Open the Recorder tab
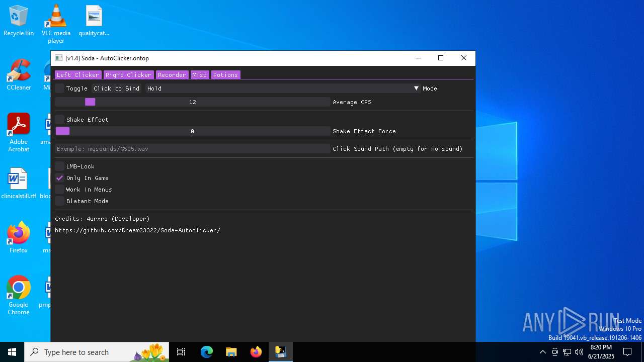The width and height of the screenshot is (644, 362). pyautogui.click(x=172, y=75)
